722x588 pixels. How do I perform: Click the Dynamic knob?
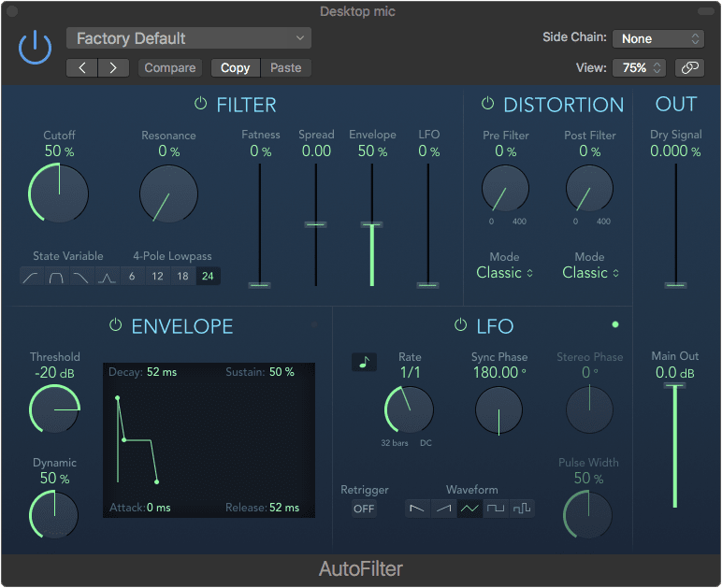coord(54,514)
